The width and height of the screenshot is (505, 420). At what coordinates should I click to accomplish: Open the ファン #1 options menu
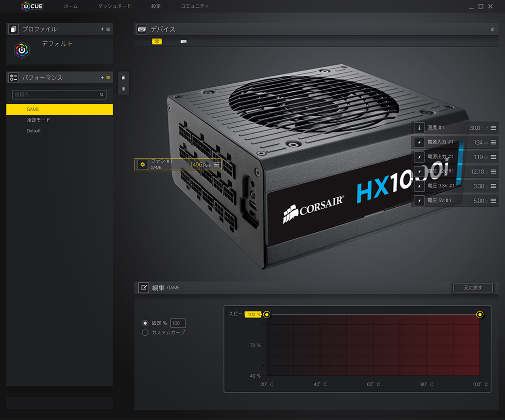[x=217, y=165]
